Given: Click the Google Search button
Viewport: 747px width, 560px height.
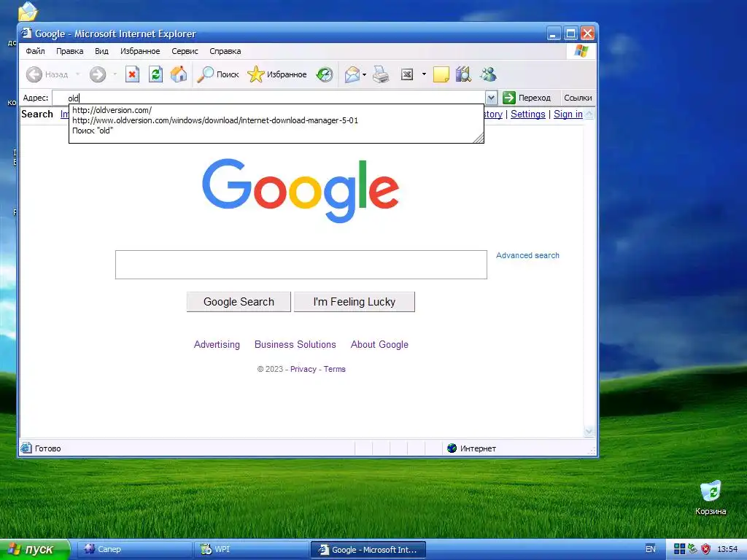Looking at the screenshot, I should click(239, 302).
